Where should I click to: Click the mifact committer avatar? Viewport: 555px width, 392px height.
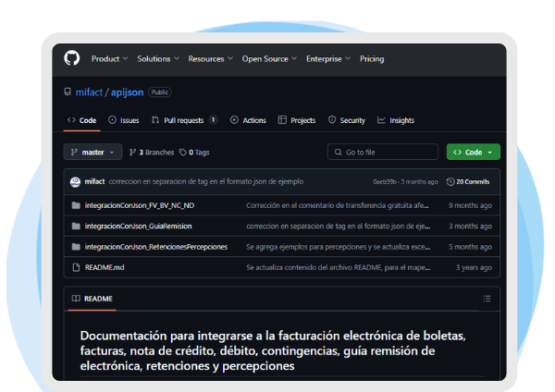(75, 182)
